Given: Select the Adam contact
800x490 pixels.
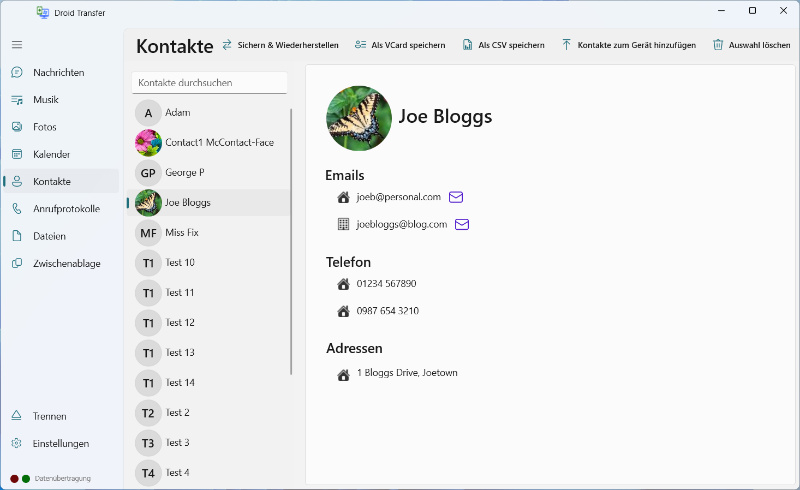Looking at the screenshot, I should [208, 113].
